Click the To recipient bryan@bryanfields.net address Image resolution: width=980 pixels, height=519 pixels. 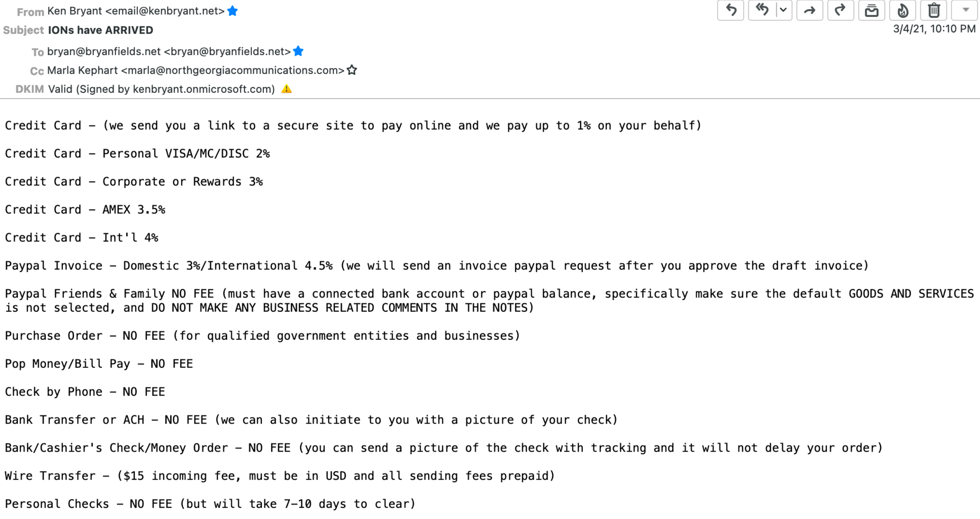tap(168, 52)
